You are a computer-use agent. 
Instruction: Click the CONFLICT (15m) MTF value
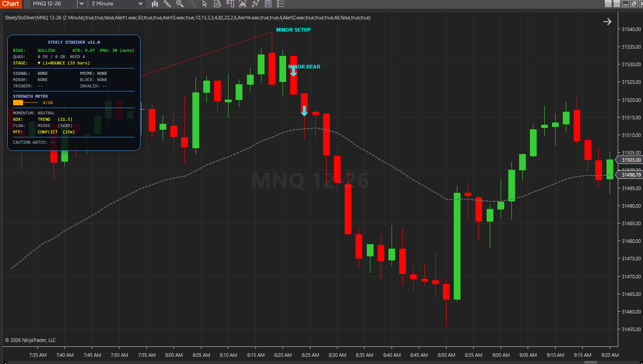click(x=56, y=132)
